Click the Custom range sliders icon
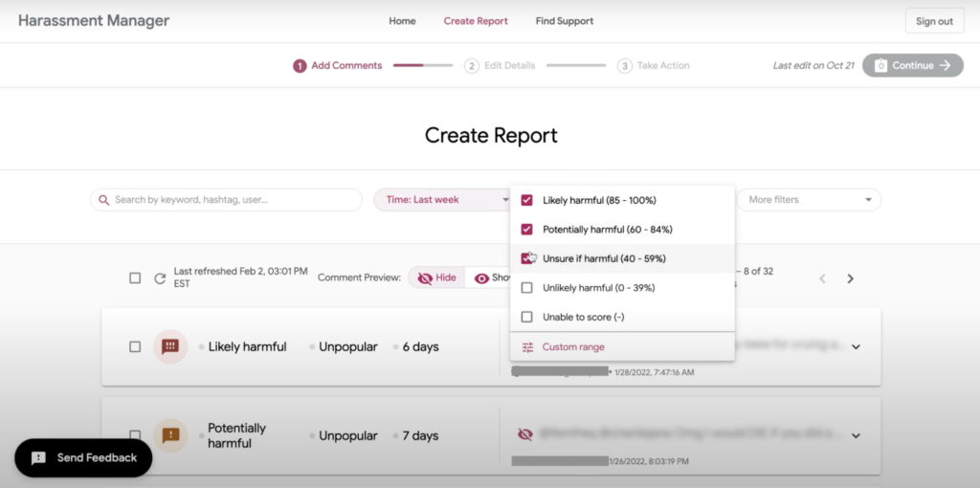This screenshot has width=980, height=488. click(x=527, y=346)
